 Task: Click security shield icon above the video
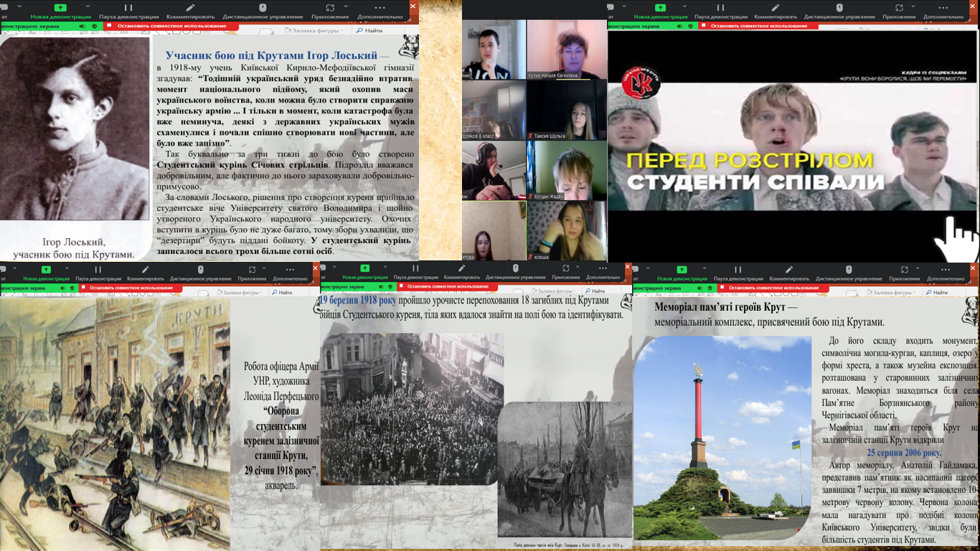691,26
